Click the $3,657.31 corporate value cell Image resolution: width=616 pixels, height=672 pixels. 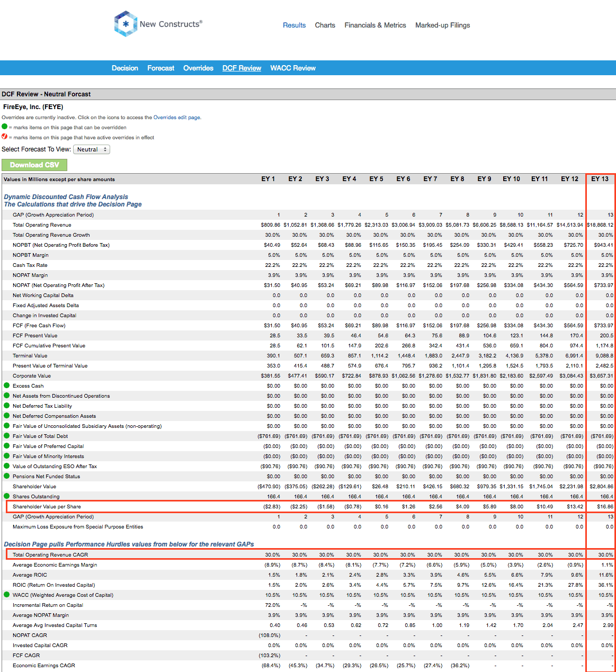tap(603, 376)
